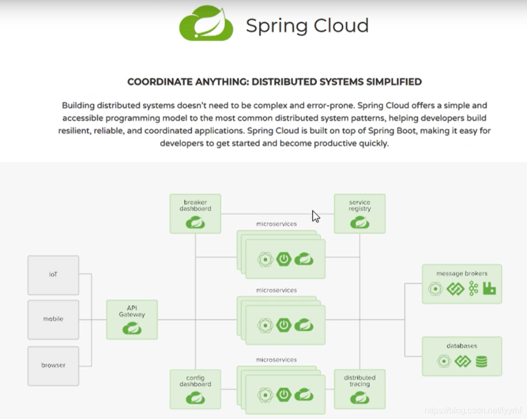Image resolution: width=527 pixels, height=420 pixels.
Task: Click the 'API Gateway' label
Action: (132, 311)
